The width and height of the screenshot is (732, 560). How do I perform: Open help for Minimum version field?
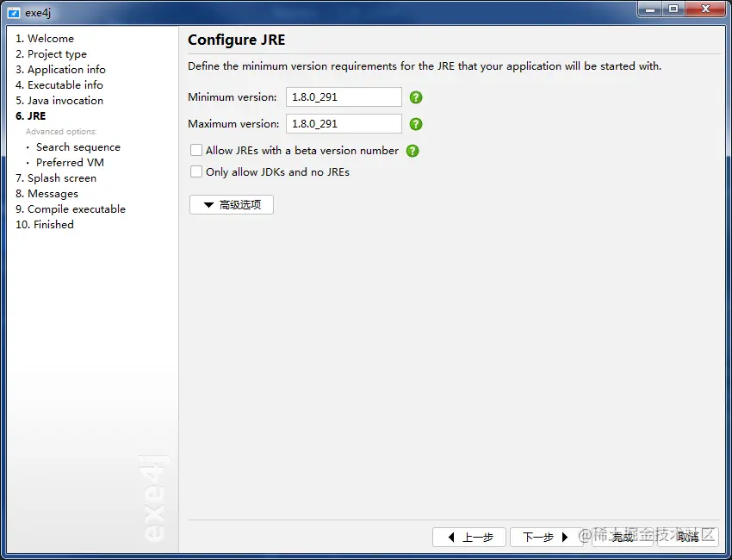pos(416,97)
